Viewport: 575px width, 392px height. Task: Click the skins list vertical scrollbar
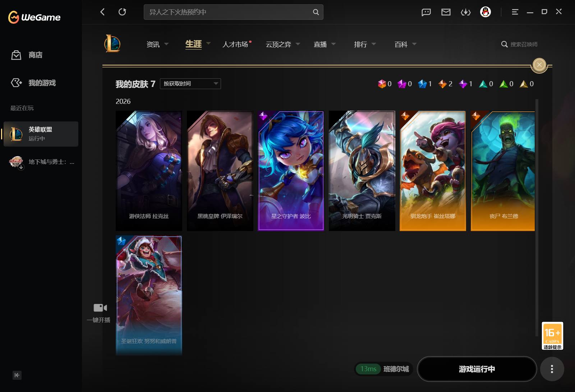point(537,212)
